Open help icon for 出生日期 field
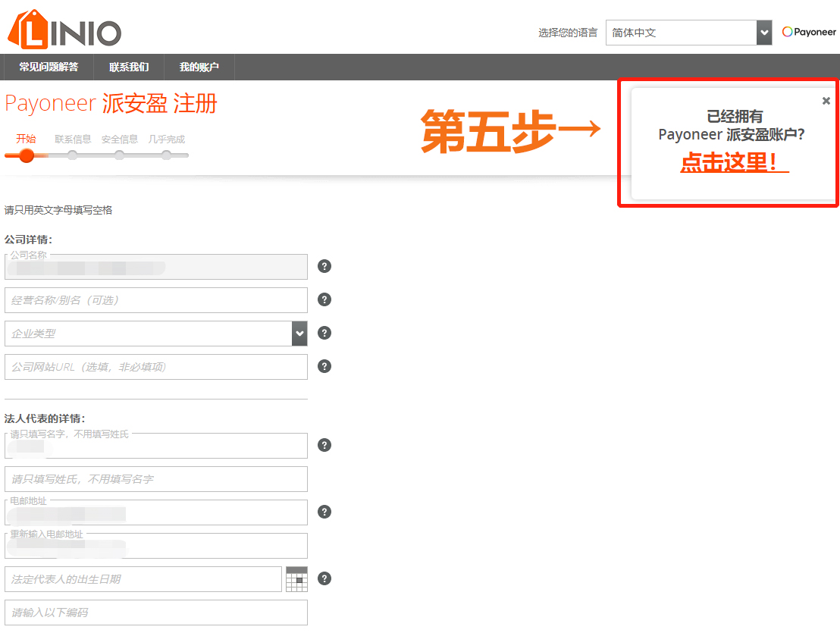The height and width of the screenshot is (633, 840). point(324,578)
